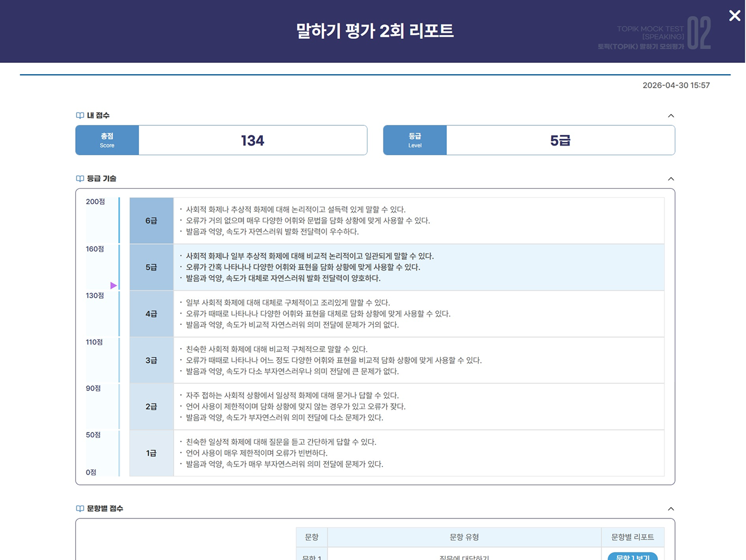This screenshot has height=560, width=746.
Task: Click the 50점 scale label
Action: pos(93,435)
